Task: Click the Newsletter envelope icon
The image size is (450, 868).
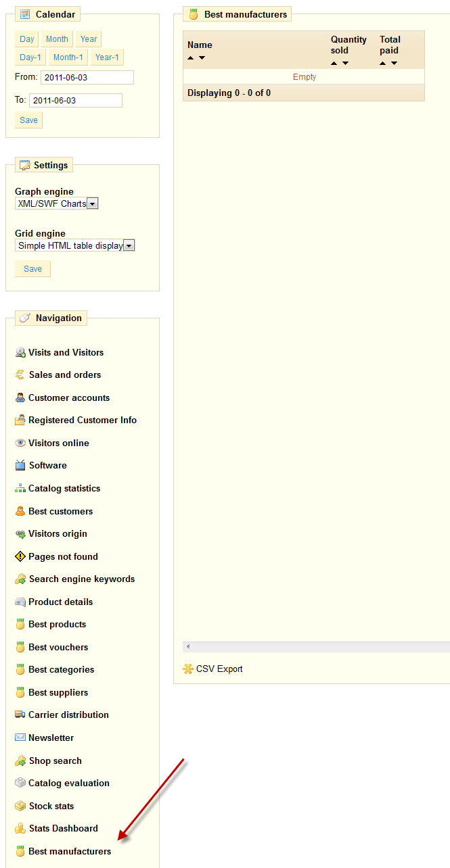Action: click(x=20, y=738)
